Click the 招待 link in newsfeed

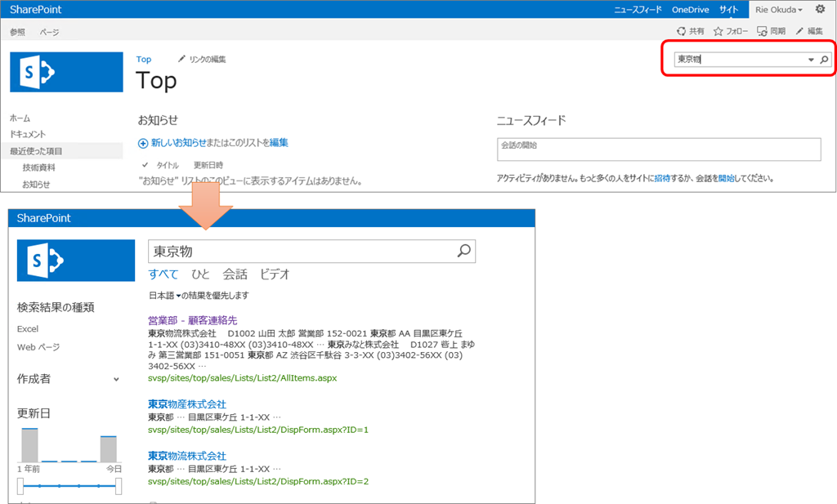[x=662, y=178]
